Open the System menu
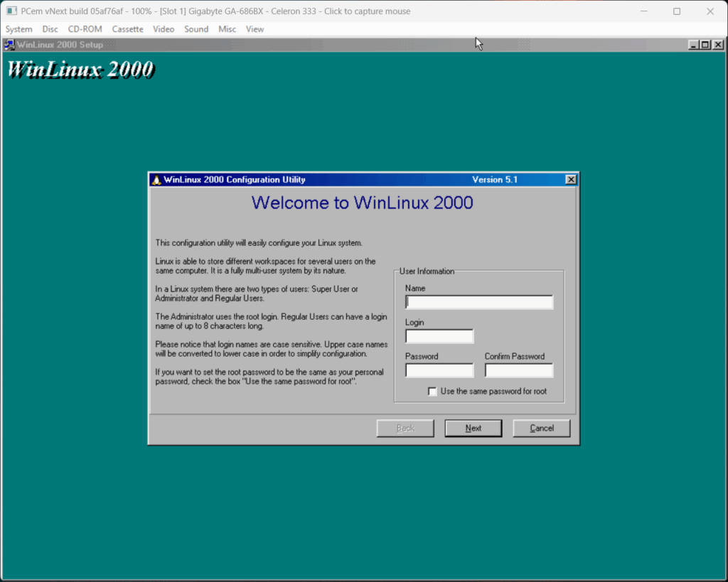Image resolution: width=728 pixels, height=582 pixels. click(19, 29)
